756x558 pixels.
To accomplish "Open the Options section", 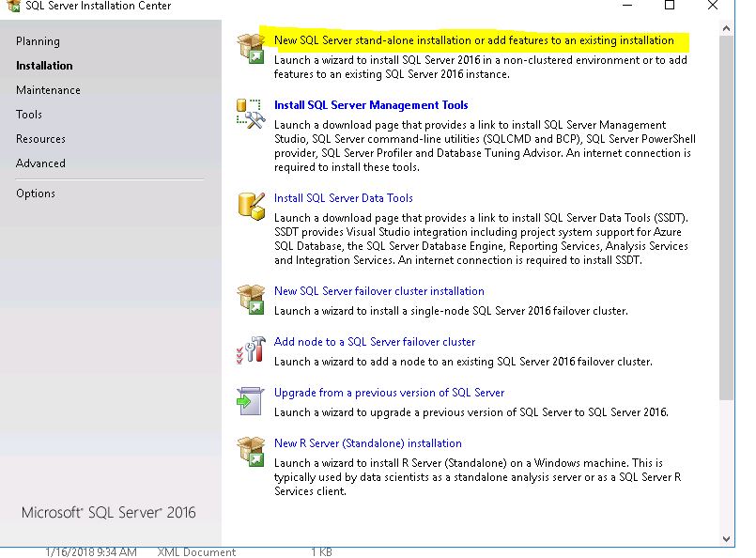I will tap(36, 194).
